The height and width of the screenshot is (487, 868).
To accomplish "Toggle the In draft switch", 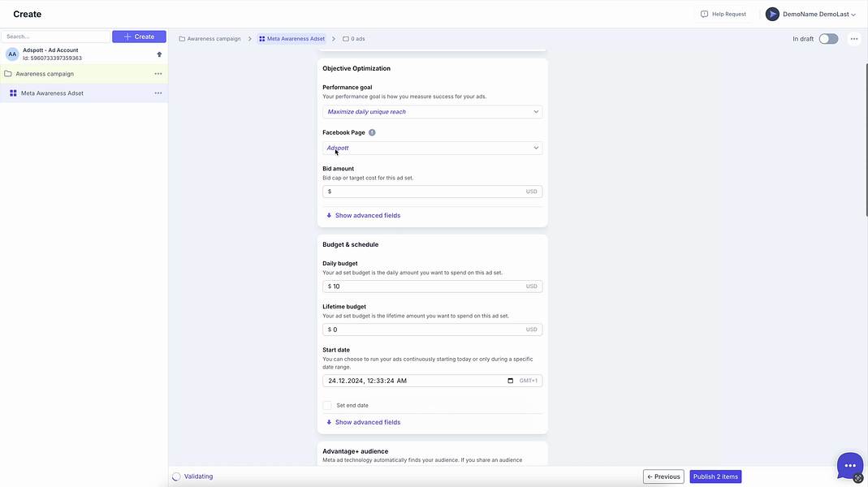I will point(828,39).
